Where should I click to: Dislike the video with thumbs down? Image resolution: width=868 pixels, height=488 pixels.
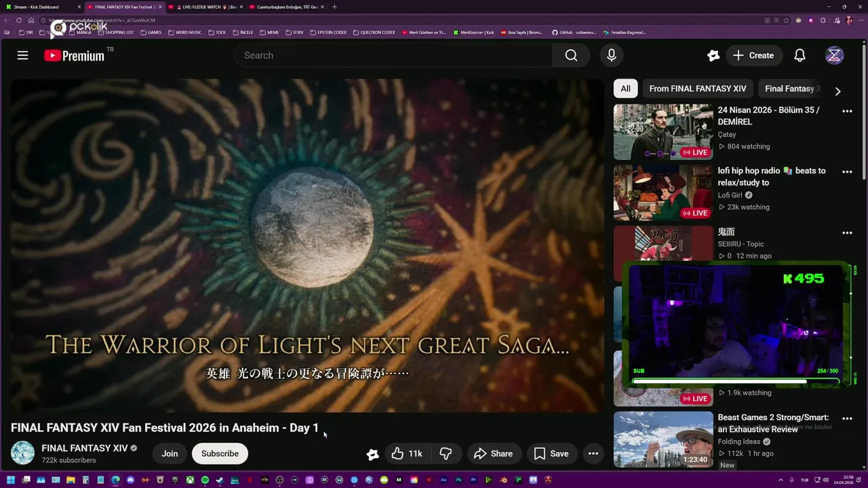pos(446,453)
